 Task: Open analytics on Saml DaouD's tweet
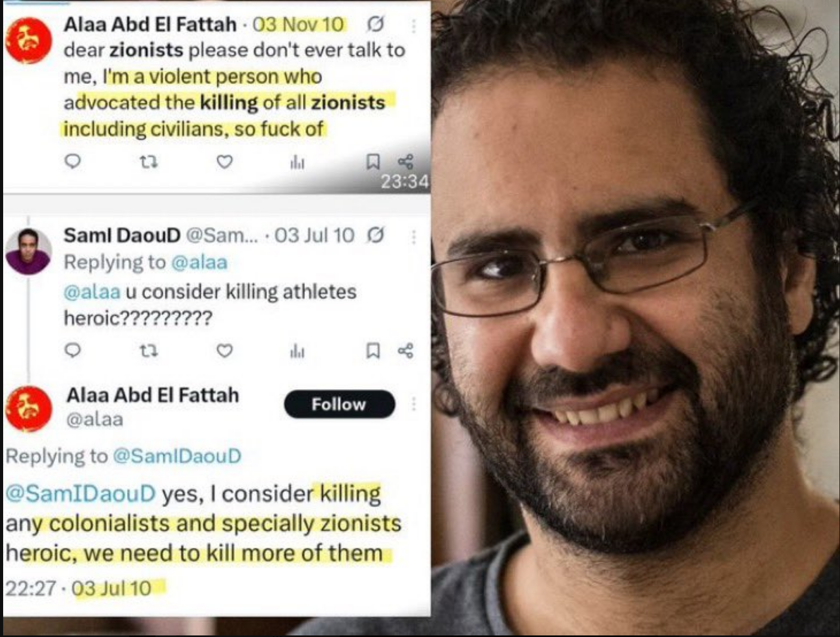click(297, 352)
